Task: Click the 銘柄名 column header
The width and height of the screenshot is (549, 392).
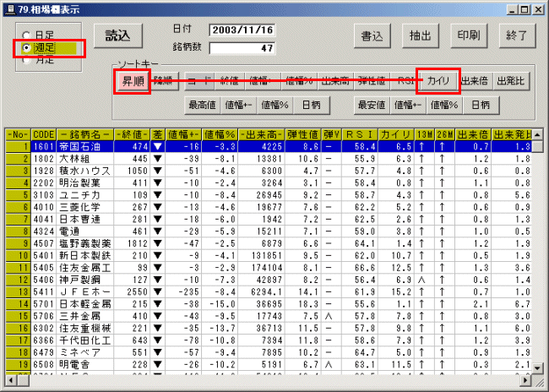Action: coord(85,134)
